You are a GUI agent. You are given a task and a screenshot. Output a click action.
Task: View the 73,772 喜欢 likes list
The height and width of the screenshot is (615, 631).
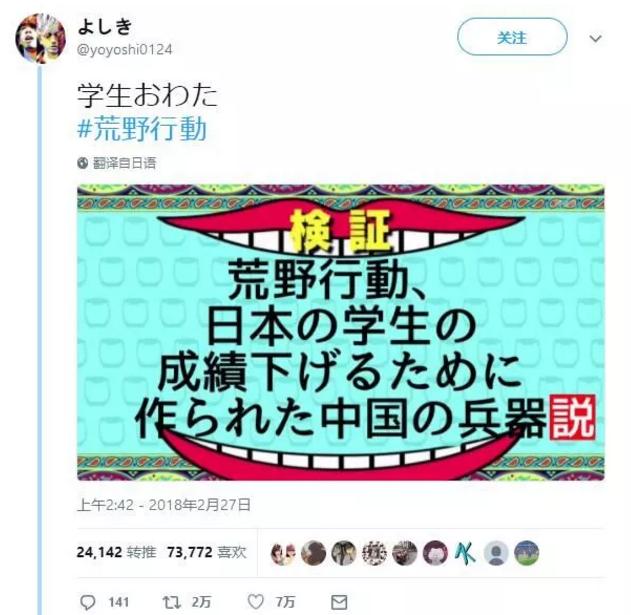(x=206, y=552)
